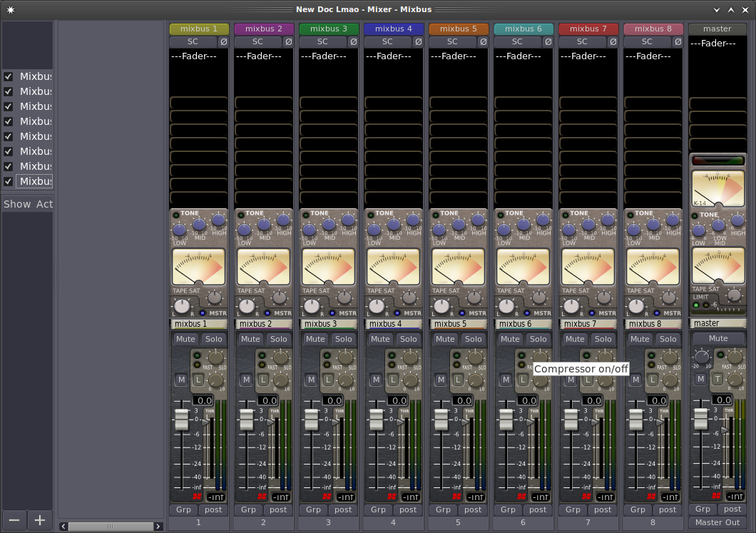Solo mixbus 4

[408, 339]
